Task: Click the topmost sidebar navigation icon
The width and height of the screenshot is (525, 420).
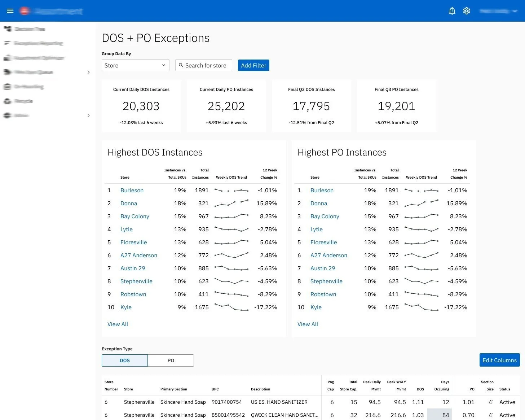Action: tap(8, 29)
